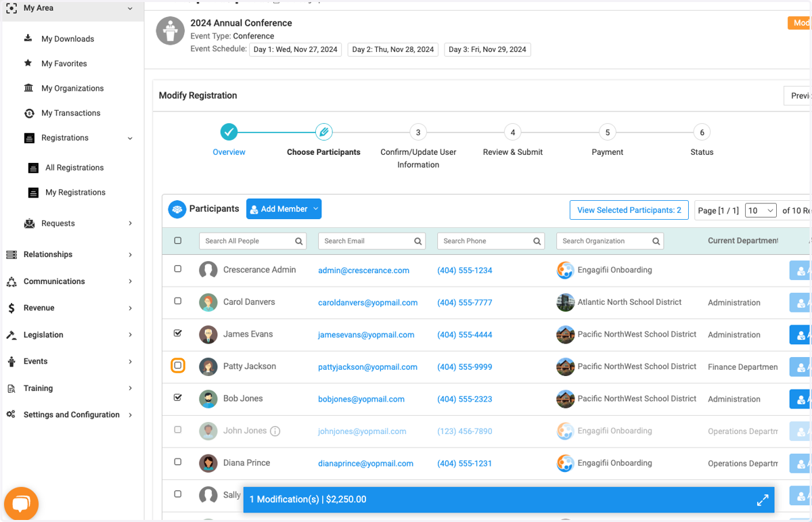812x522 pixels.
Task: Uncheck the James Evans checkbox
Action: pyautogui.click(x=178, y=333)
